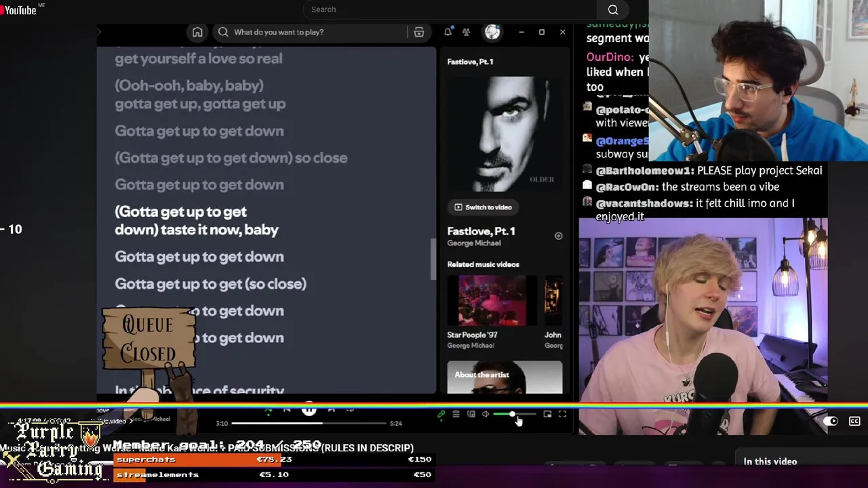The width and height of the screenshot is (868, 488).
Task: Click the streamelements goal bar
Action: coord(273,474)
